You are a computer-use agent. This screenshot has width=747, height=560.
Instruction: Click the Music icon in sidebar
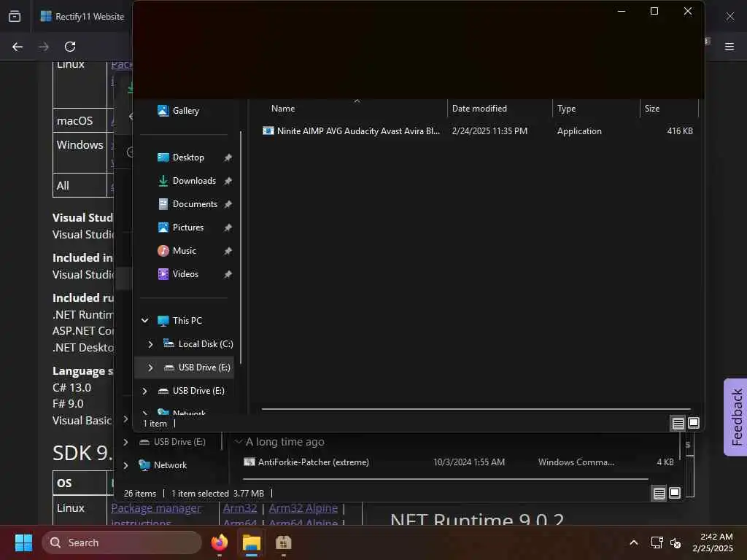click(x=163, y=251)
